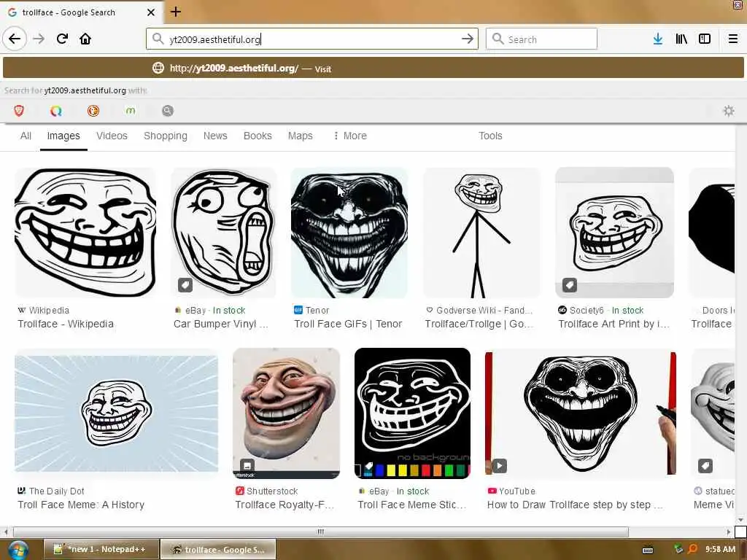Open the News tab
Image resolution: width=747 pixels, height=560 pixels.
tap(215, 136)
